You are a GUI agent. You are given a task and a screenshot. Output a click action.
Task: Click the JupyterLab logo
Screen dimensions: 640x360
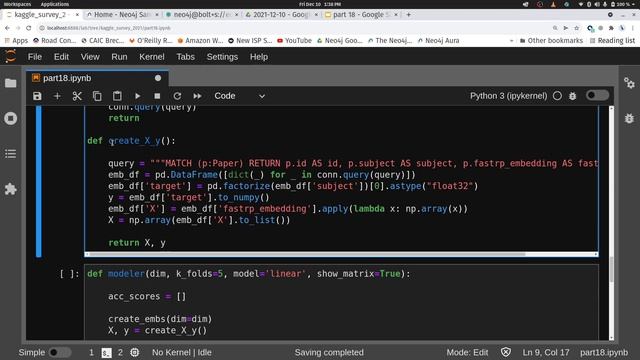click(x=11, y=56)
